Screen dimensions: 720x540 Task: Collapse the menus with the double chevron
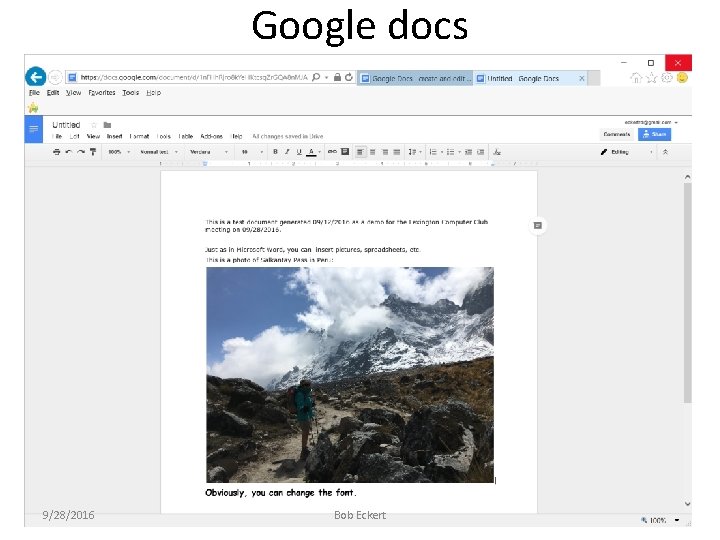coord(665,152)
